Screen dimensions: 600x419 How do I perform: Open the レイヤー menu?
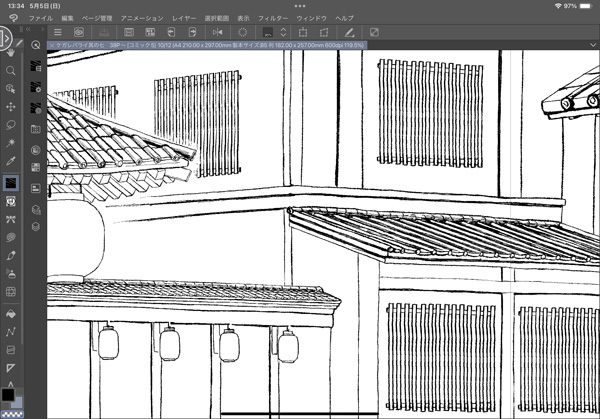point(183,18)
